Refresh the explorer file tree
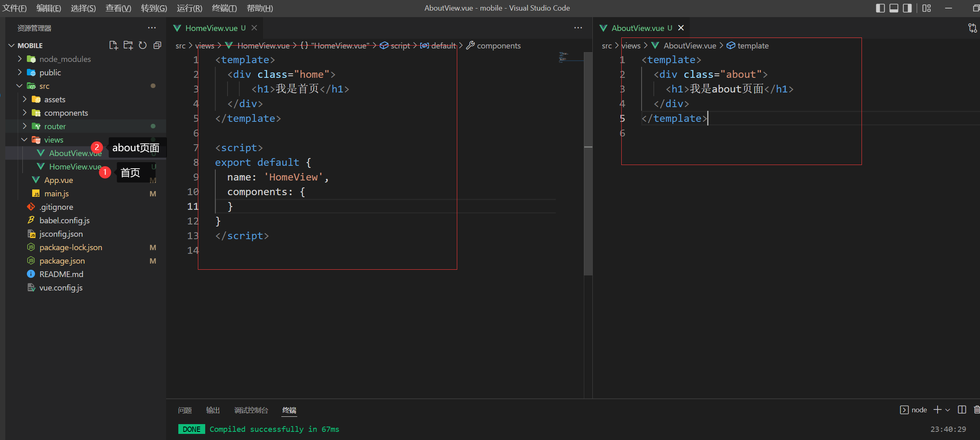This screenshot has height=440, width=980. pos(143,45)
